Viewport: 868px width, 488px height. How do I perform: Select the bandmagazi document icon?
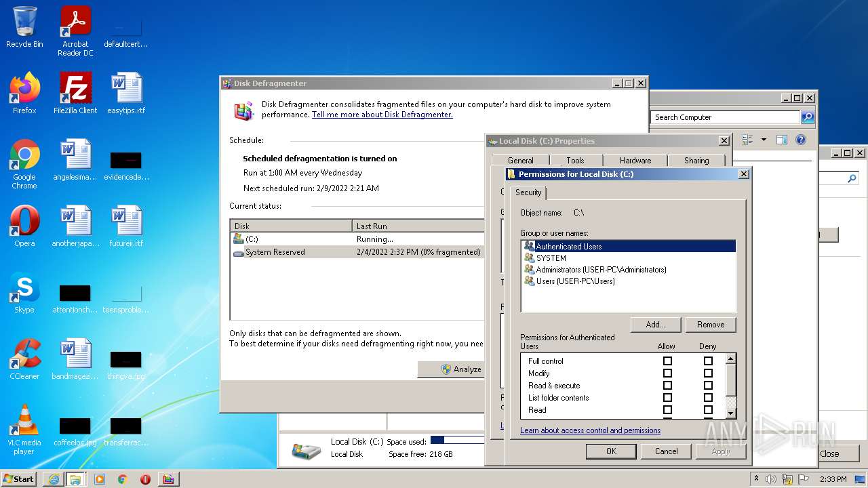coord(75,359)
